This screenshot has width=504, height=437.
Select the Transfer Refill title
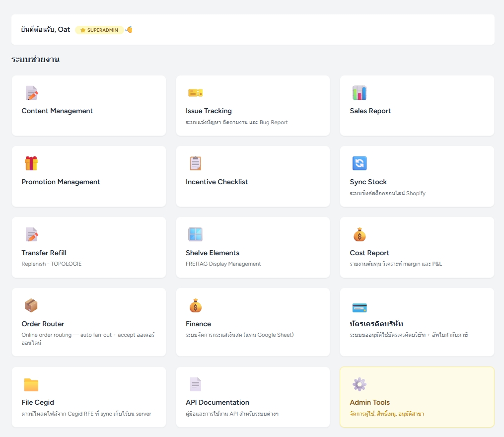coord(44,253)
